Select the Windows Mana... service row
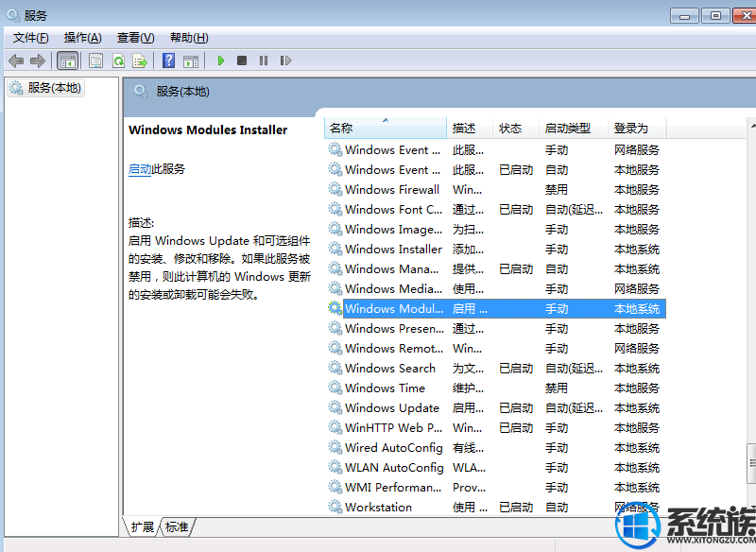 [x=495, y=269]
